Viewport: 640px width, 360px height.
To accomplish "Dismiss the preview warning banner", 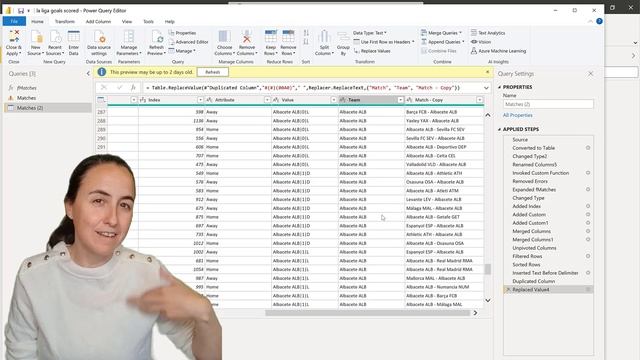I will click(x=487, y=72).
